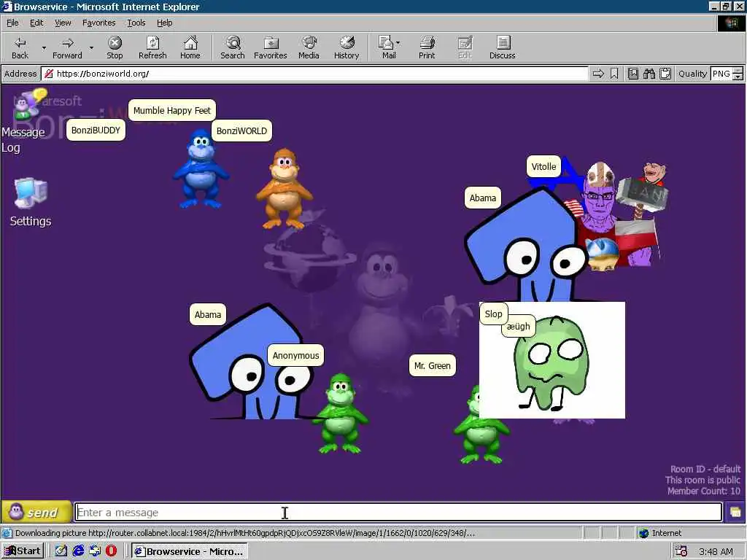Click the BonziBUDDY name tag
The width and height of the screenshot is (747, 560).
[96, 130]
